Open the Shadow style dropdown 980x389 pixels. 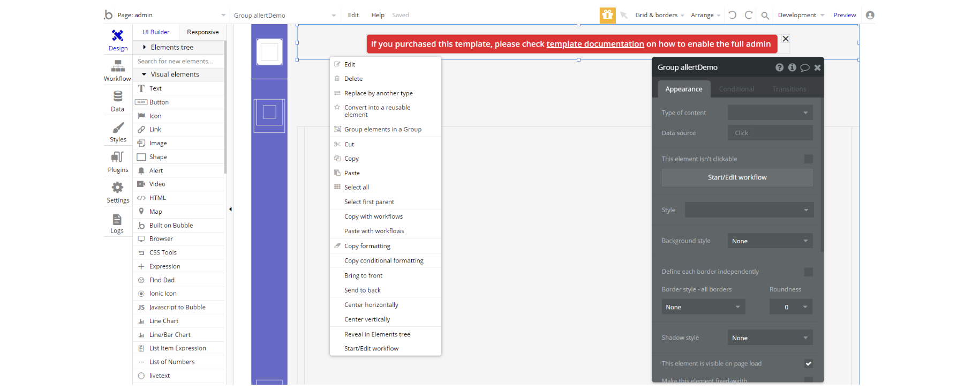(770, 338)
